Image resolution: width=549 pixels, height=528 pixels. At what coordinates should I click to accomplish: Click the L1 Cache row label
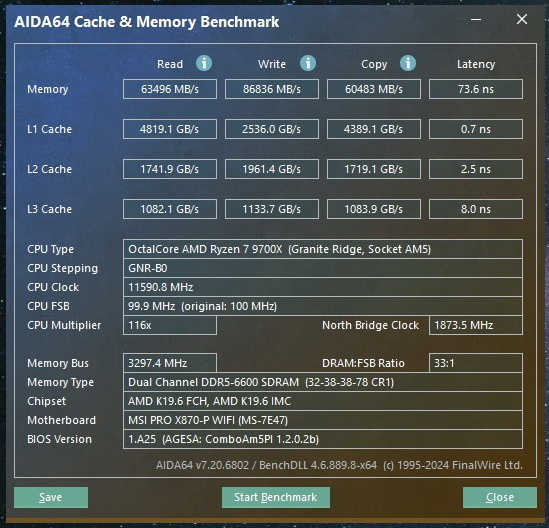pyautogui.click(x=49, y=129)
